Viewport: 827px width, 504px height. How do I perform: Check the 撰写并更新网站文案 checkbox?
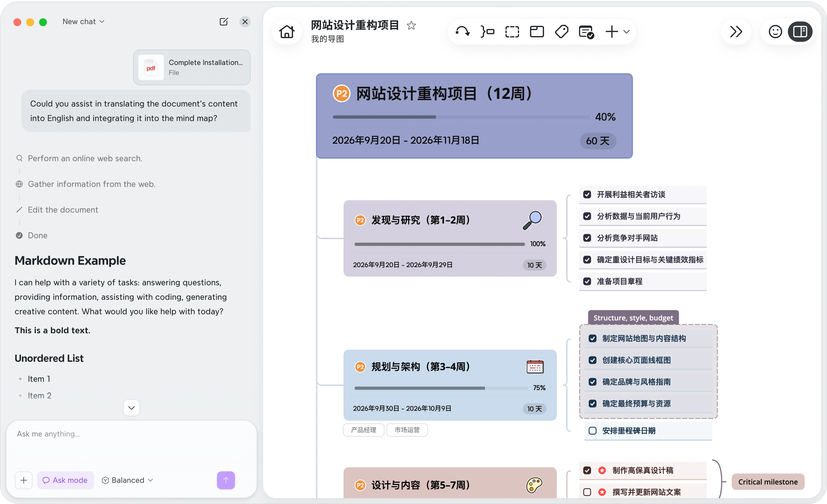pyautogui.click(x=587, y=492)
